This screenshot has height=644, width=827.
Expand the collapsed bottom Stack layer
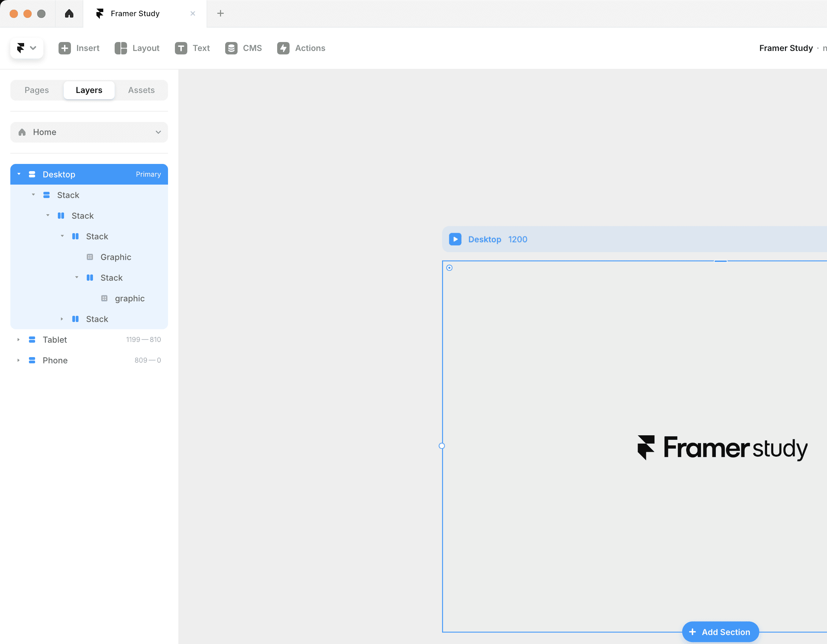(x=62, y=319)
